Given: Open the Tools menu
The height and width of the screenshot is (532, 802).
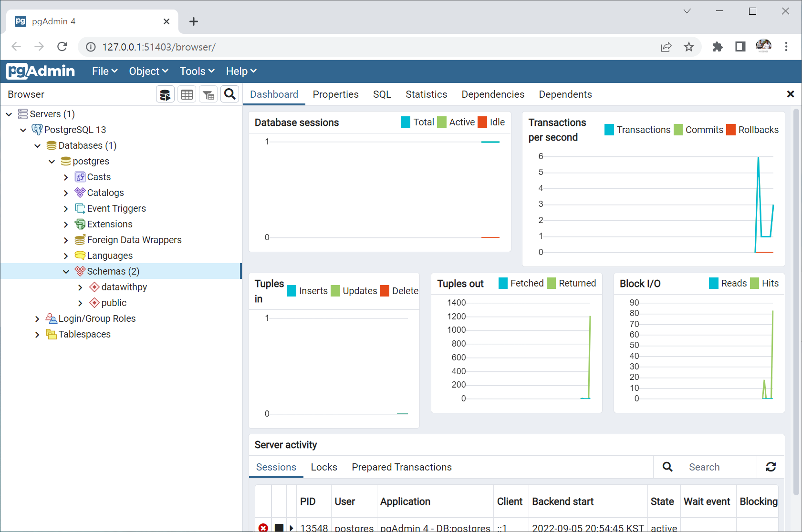Looking at the screenshot, I should [x=197, y=71].
